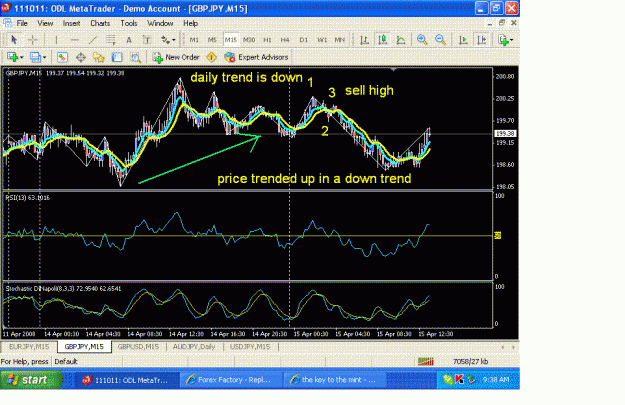The height and width of the screenshot is (405, 625).
Task: Open the Terminal window icon
Action: click(x=117, y=57)
